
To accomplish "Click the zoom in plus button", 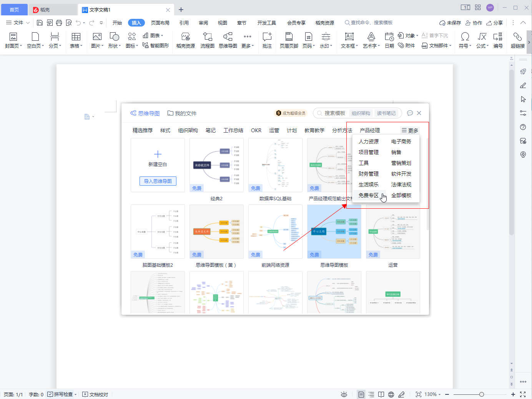I will coord(513,394).
